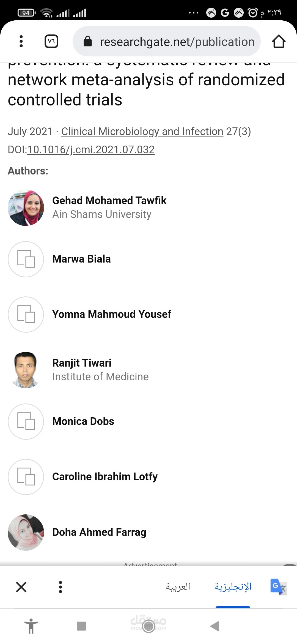This screenshot has width=297, height=644.
Task: Tap the home icon in browser toolbar
Action: [279, 42]
